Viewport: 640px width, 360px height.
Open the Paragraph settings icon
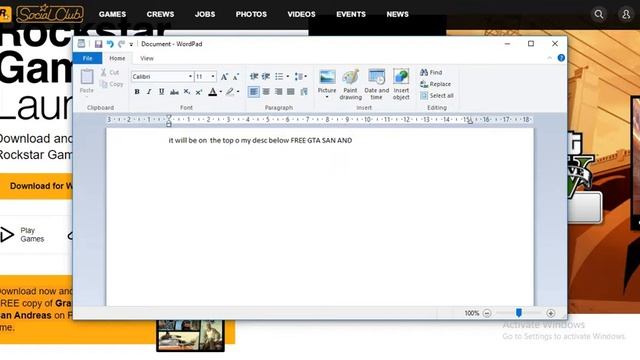[x=304, y=92]
